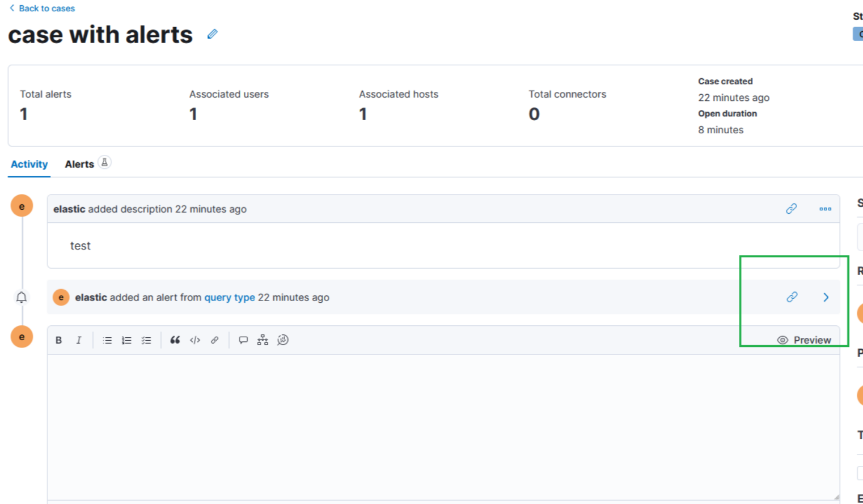Open the Alerts tab
Viewport: 863px width, 504px height.
pyautogui.click(x=79, y=164)
